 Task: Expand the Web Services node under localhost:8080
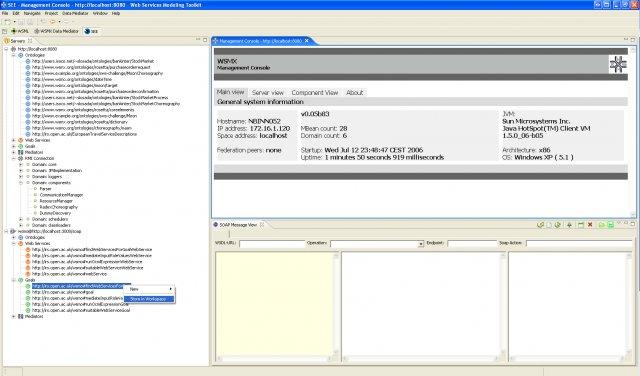(13, 140)
